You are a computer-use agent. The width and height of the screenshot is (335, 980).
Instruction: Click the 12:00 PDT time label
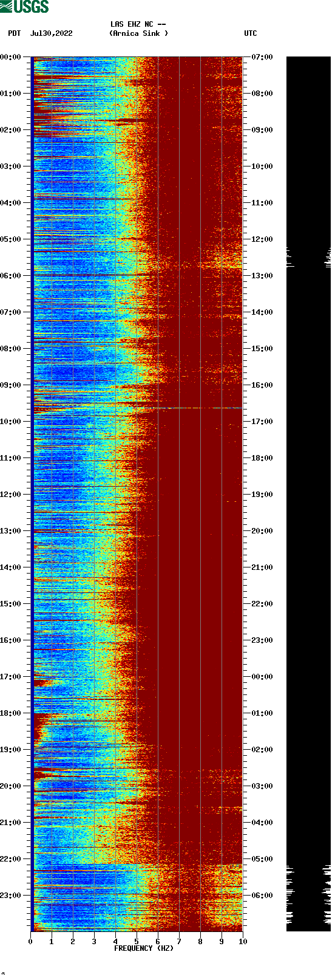click(x=10, y=495)
